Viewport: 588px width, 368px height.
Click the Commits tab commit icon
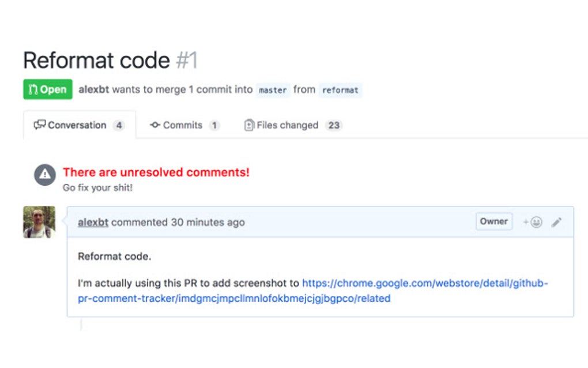point(154,125)
